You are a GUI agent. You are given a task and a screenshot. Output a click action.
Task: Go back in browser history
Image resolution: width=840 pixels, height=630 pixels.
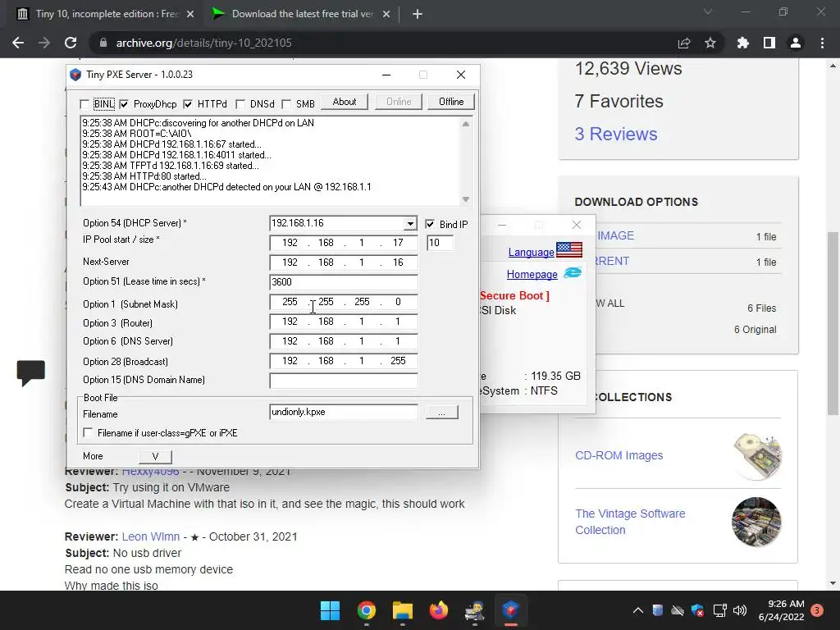point(18,43)
